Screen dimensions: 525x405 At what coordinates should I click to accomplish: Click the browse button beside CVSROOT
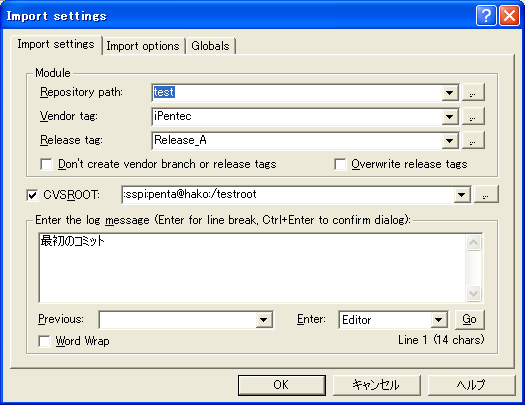[x=486, y=194]
